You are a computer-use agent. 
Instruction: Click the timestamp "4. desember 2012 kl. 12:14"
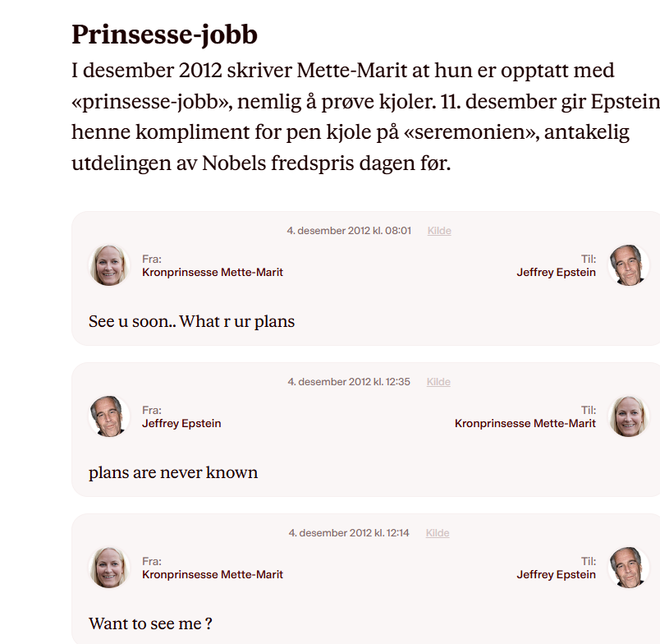[x=349, y=533]
